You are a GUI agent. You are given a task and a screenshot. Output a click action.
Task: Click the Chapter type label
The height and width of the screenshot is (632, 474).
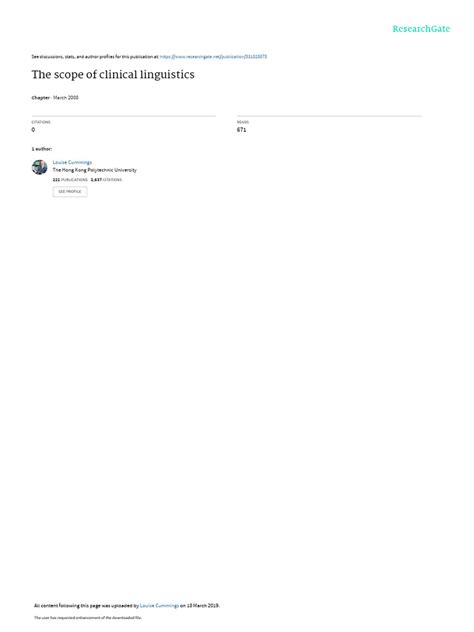point(41,98)
